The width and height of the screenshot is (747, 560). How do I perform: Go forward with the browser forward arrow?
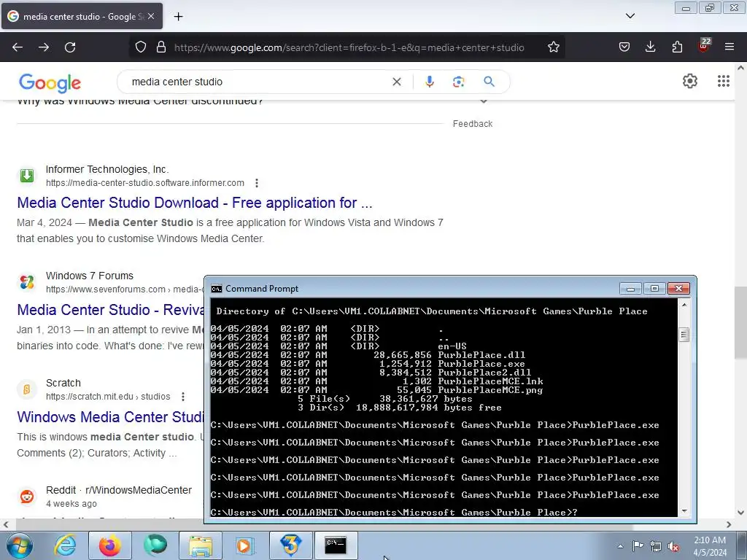(x=44, y=47)
